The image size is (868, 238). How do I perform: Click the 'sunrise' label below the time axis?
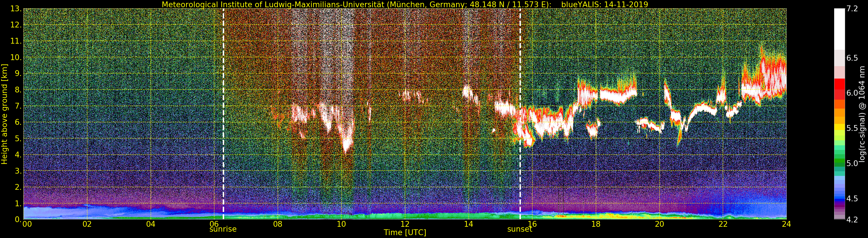coord(223,229)
